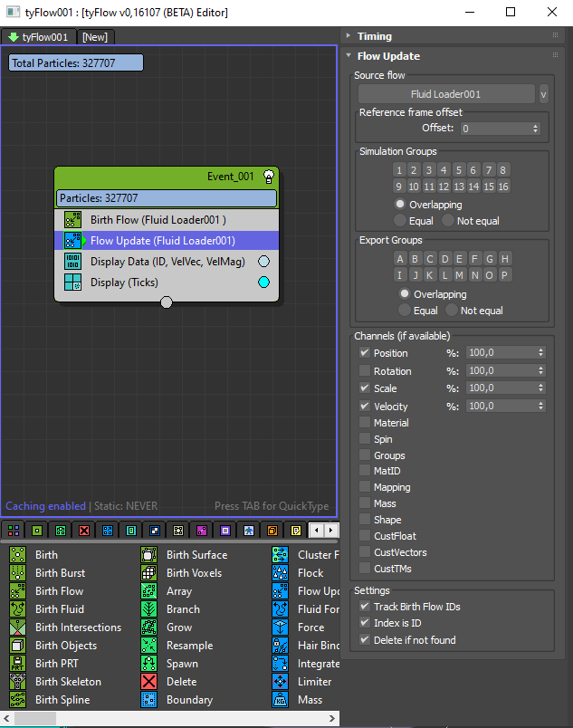Click the Resample operator icon
This screenshot has height=728, width=573.
149,646
